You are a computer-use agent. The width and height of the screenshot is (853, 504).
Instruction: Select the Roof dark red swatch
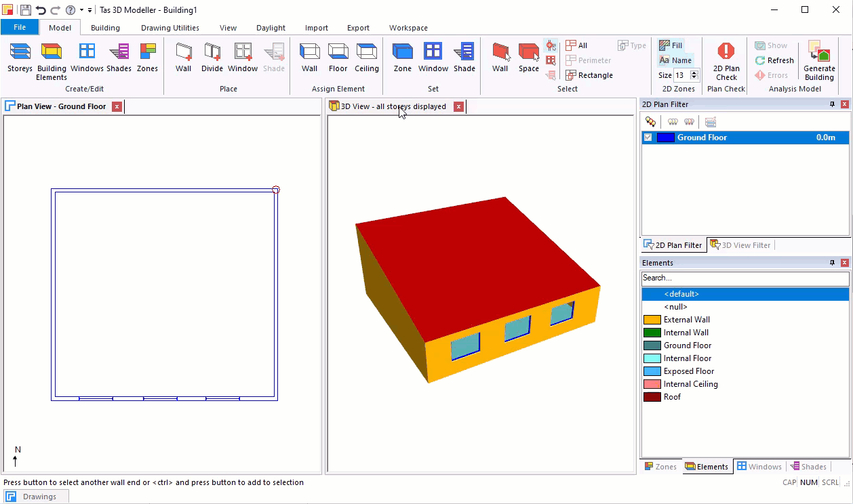coord(652,397)
